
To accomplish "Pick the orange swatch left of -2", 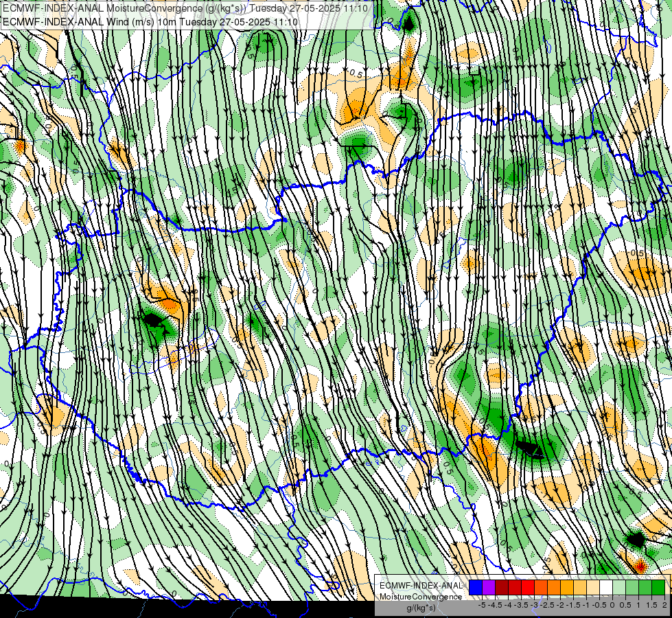I will (x=554, y=588).
